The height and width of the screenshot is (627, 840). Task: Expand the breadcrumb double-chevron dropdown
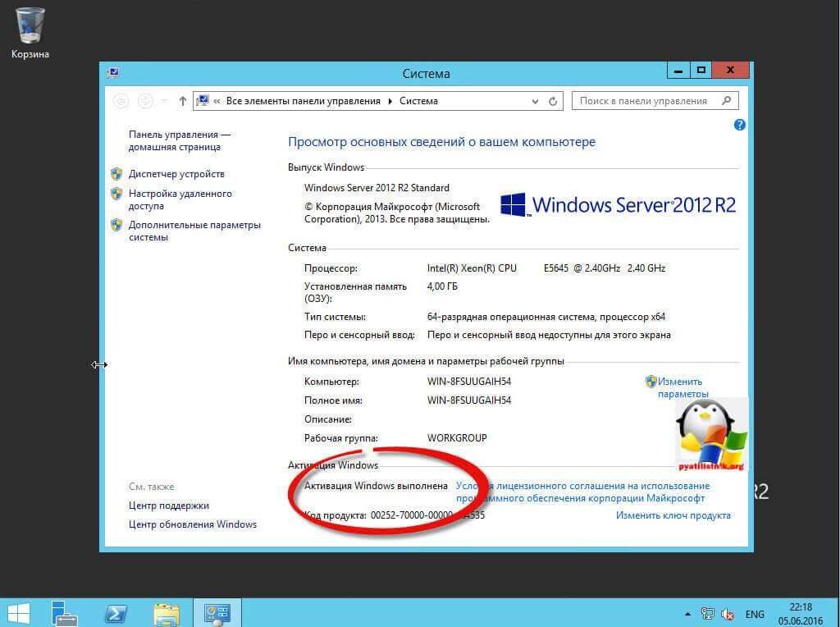pyautogui.click(x=217, y=101)
